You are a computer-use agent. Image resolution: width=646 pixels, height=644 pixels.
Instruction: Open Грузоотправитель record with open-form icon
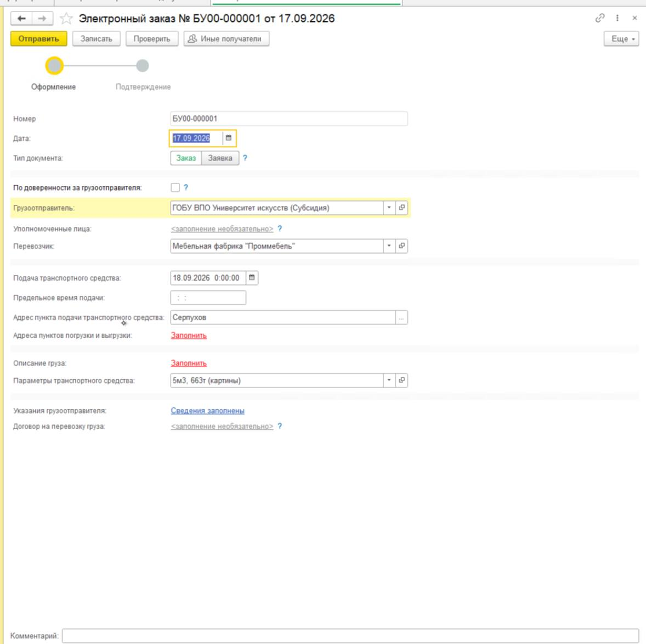(401, 208)
